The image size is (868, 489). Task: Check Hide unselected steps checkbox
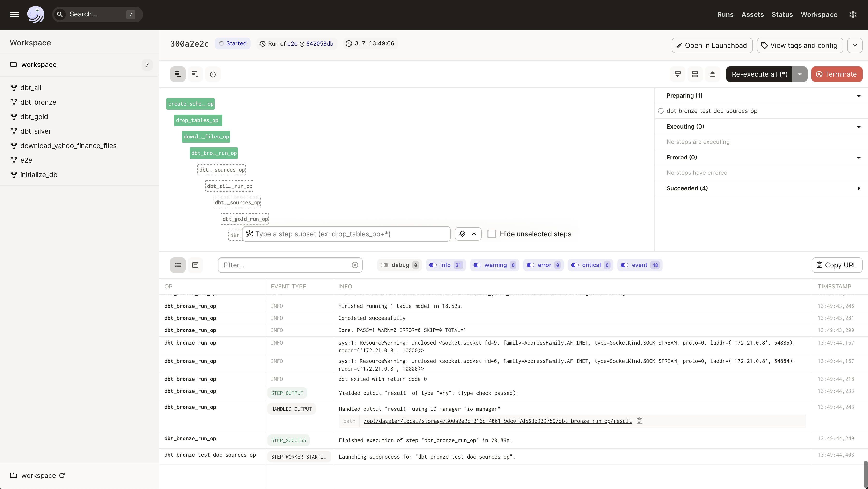492,234
